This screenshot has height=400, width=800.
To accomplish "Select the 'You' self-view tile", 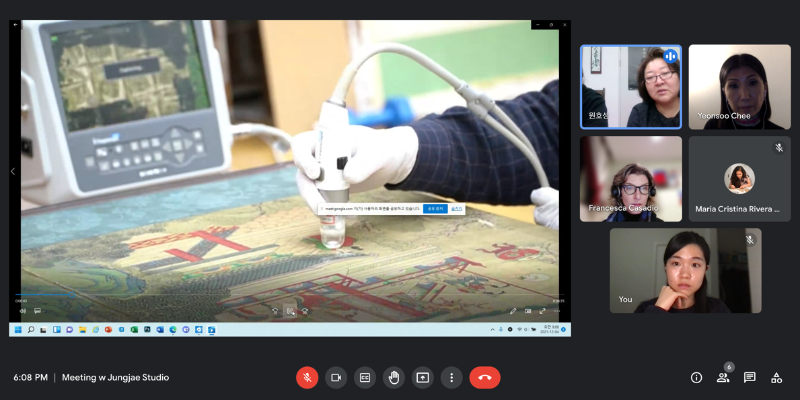I will (x=685, y=270).
